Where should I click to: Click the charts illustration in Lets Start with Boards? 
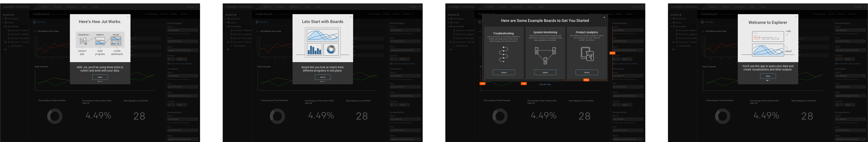322,42
